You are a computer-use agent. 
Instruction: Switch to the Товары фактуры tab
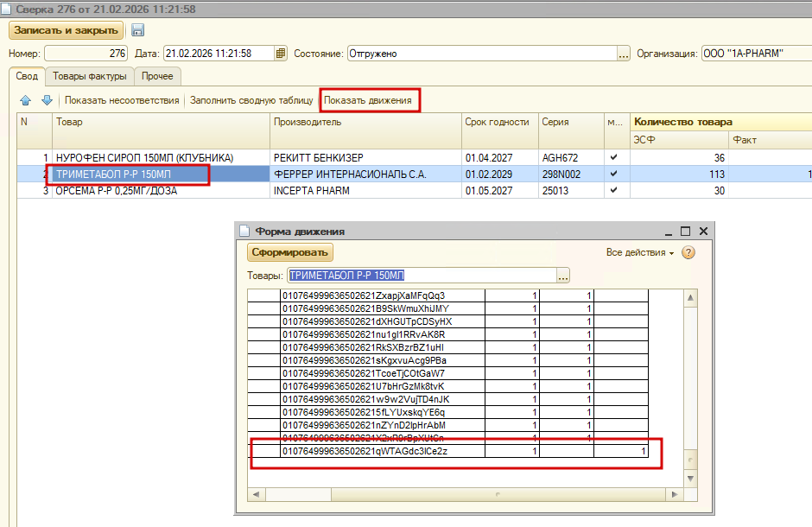click(x=90, y=76)
